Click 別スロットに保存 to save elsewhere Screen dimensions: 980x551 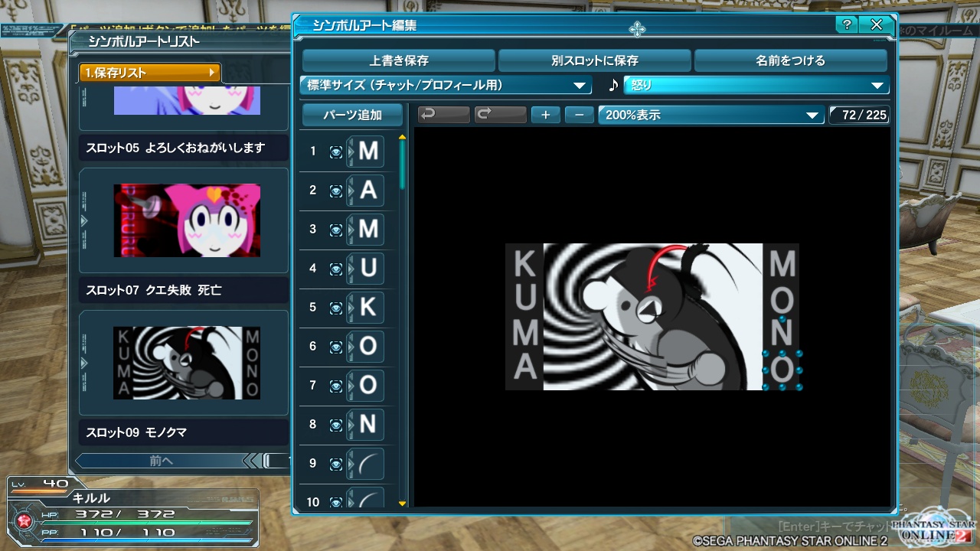[595, 60]
